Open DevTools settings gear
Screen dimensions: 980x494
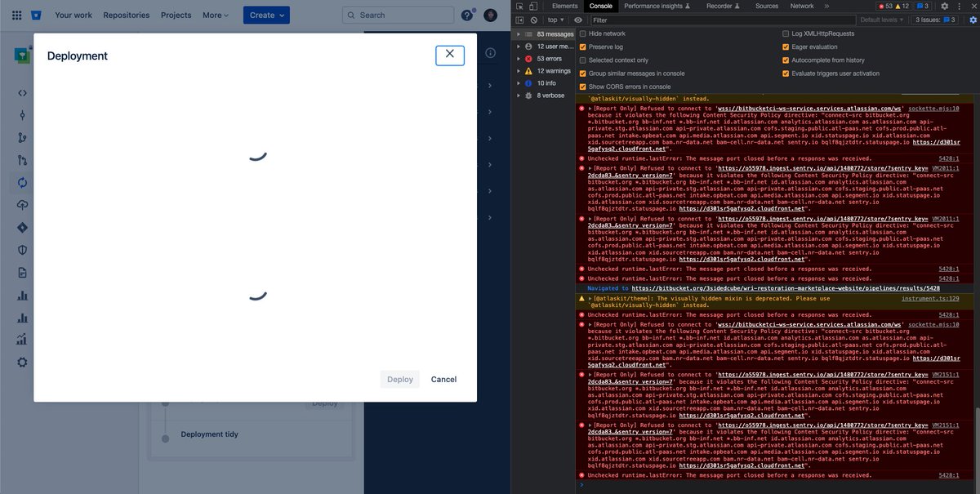(946, 6)
